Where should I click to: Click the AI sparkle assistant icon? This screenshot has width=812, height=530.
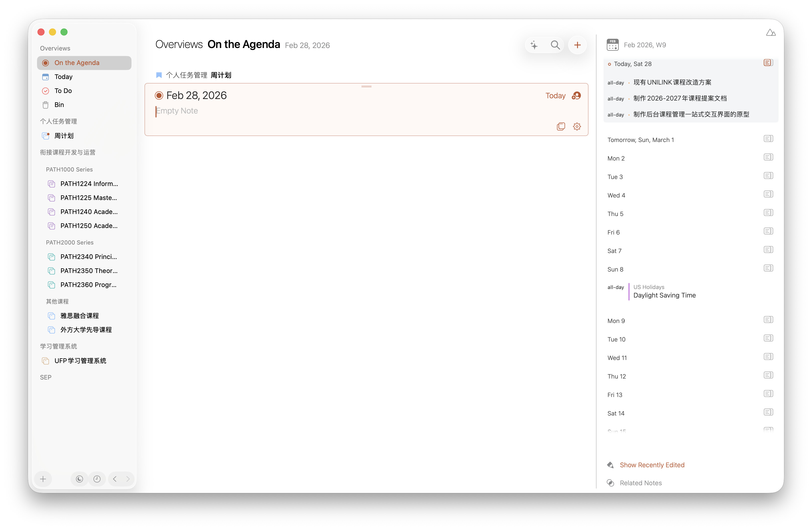pyautogui.click(x=534, y=45)
